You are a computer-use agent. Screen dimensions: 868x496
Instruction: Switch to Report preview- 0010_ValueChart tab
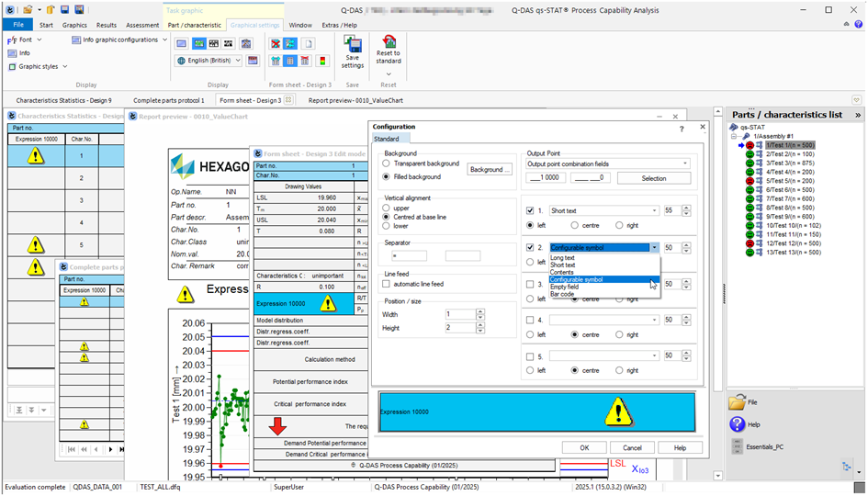click(x=355, y=100)
